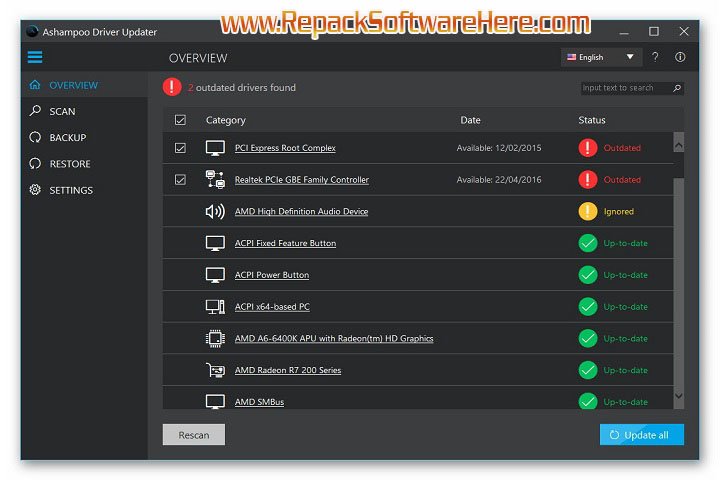Click the ACPI x64-based PC computer icon

[215, 306]
